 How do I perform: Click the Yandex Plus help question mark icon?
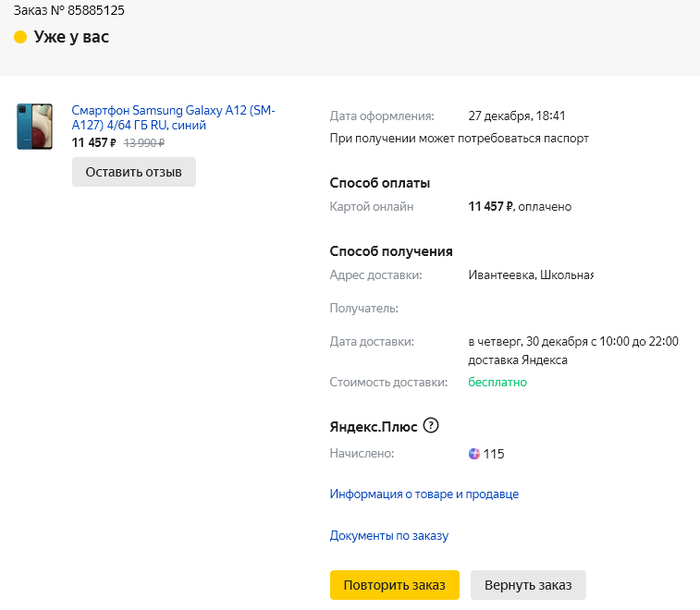[x=431, y=425]
